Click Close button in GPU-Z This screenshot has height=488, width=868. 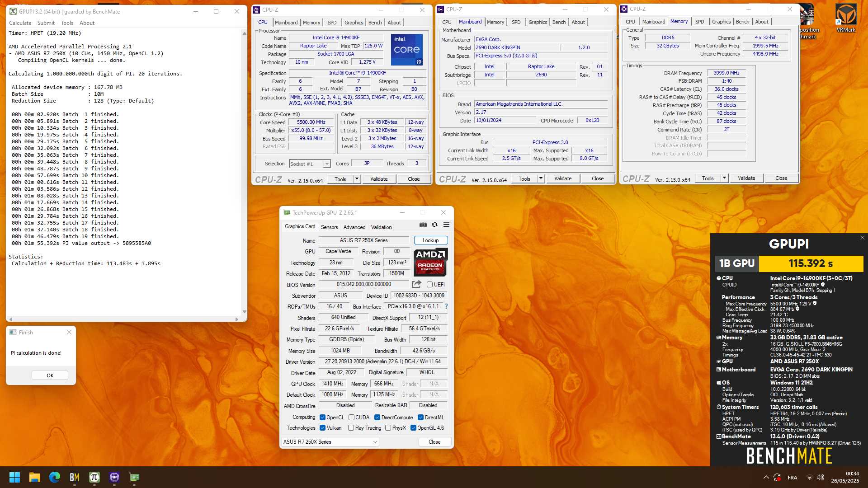click(434, 442)
